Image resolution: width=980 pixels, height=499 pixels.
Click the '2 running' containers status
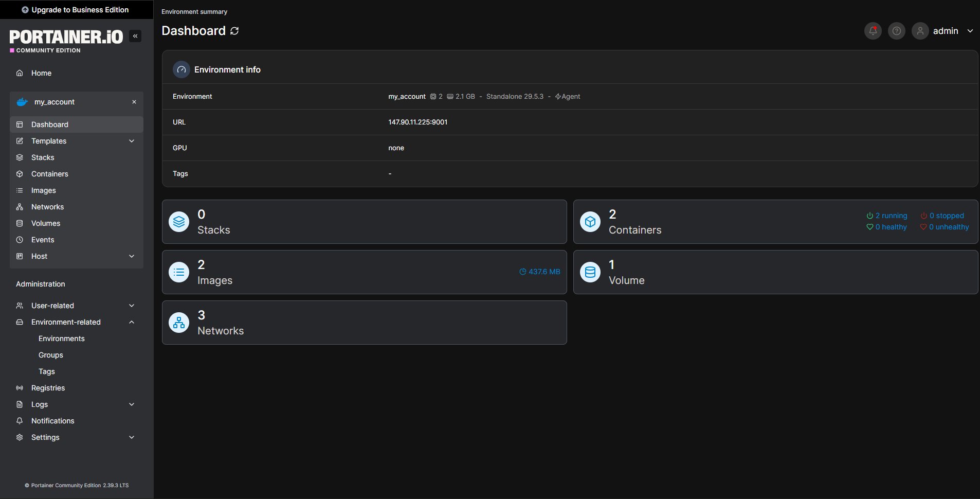(887, 216)
